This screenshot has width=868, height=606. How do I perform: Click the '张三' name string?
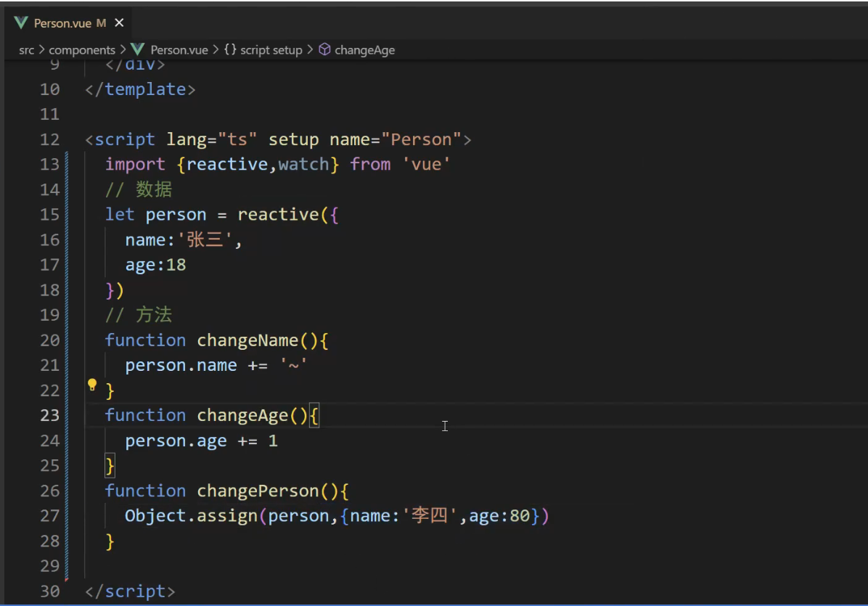[x=205, y=239]
